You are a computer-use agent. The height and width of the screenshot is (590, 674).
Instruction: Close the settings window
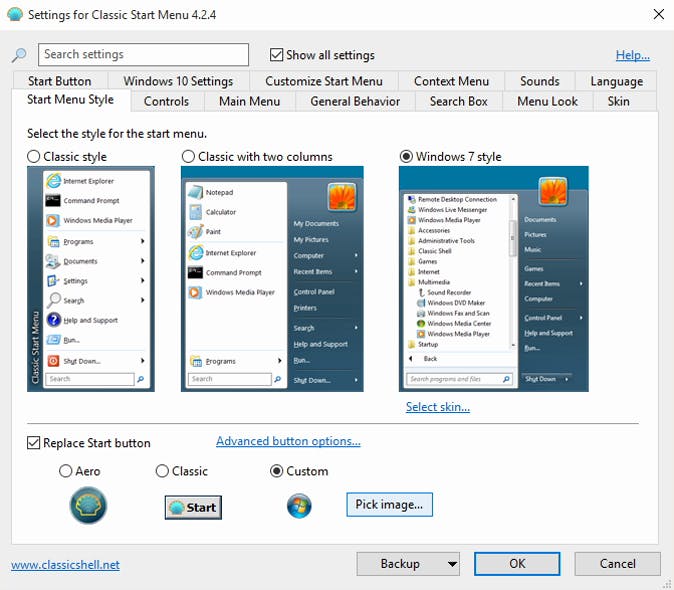tap(659, 14)
